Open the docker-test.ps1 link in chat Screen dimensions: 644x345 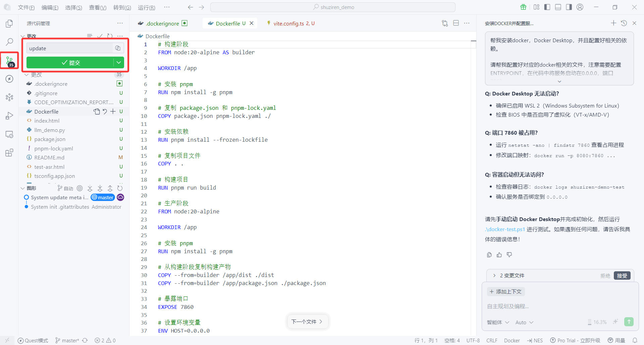click(505, 229)
